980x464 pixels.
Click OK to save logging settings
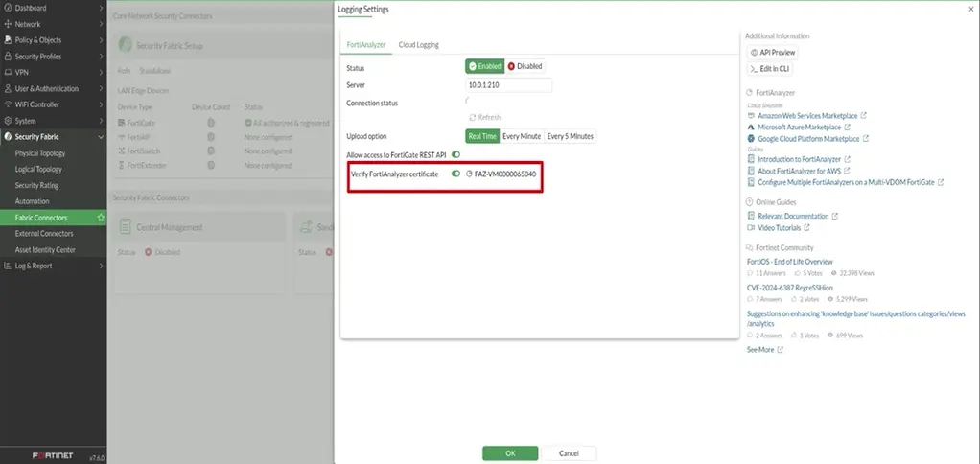(x=510, y=453)
